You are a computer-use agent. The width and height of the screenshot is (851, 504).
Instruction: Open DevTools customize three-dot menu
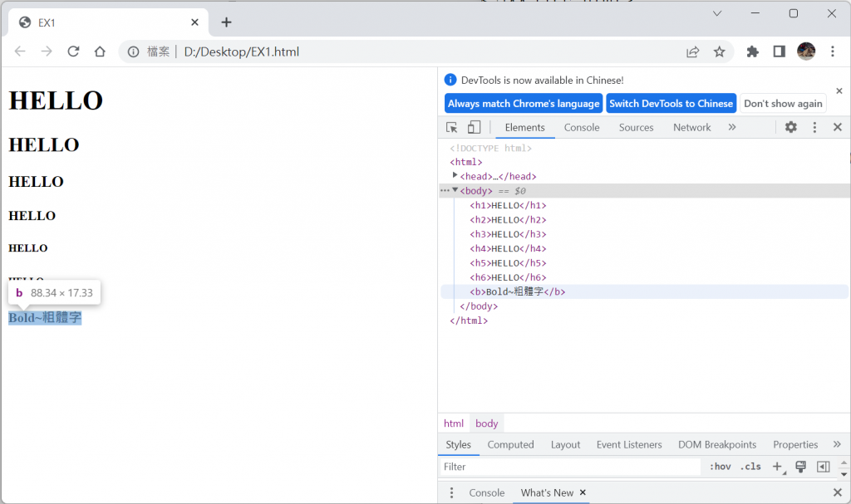click(x=814, y=127)
